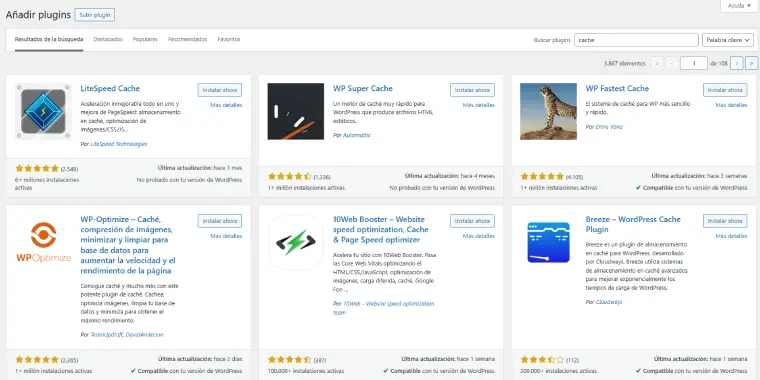Focus the Buscar plugins search field
The image size is (760, 380).
point(636,40)
